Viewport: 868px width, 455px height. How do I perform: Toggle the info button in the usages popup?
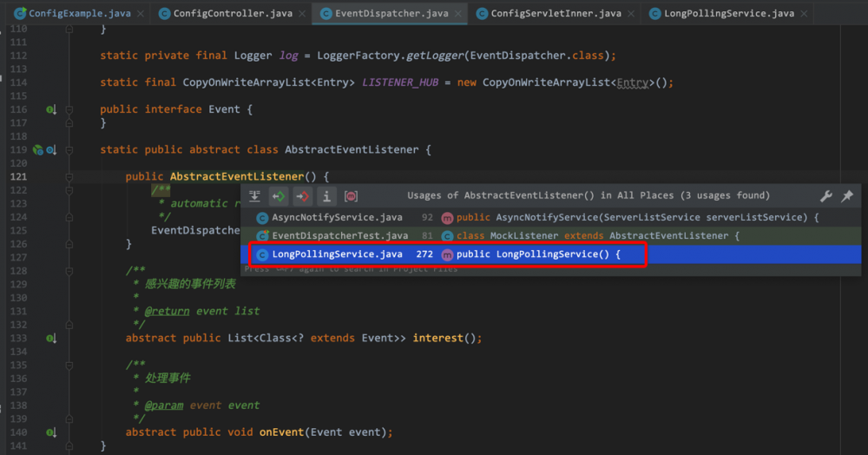click(326, 196)
